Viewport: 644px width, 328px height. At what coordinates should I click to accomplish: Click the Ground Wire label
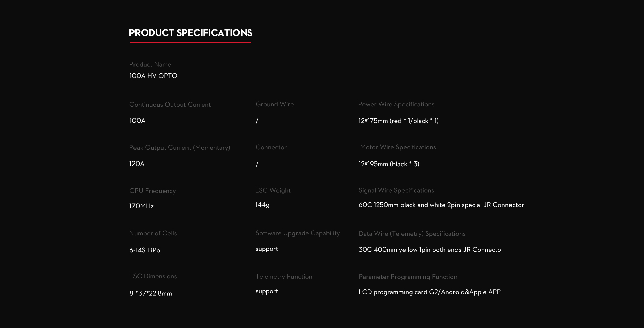click(274, 104)
